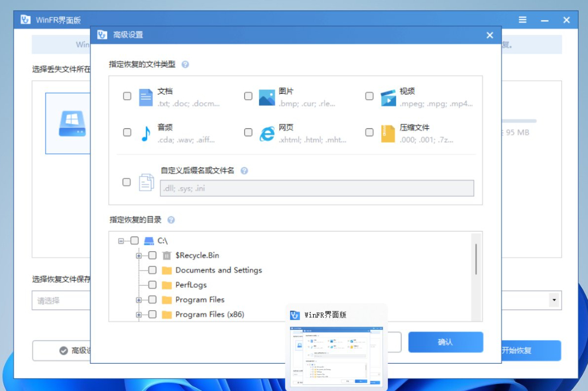Select the $Recycle.Bin tree row label
The height and width of the screenshot is (391, 588).
click(x=197, y=256)
